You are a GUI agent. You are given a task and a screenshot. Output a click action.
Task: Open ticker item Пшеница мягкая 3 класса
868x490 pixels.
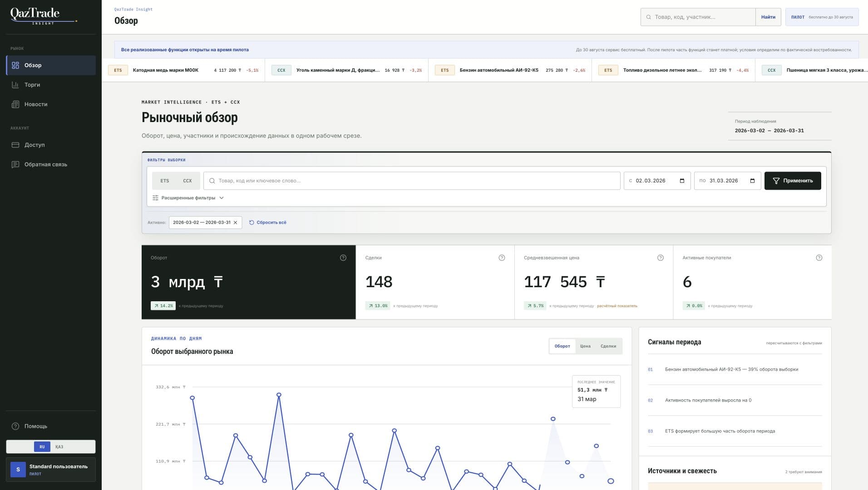pos(812,70)
